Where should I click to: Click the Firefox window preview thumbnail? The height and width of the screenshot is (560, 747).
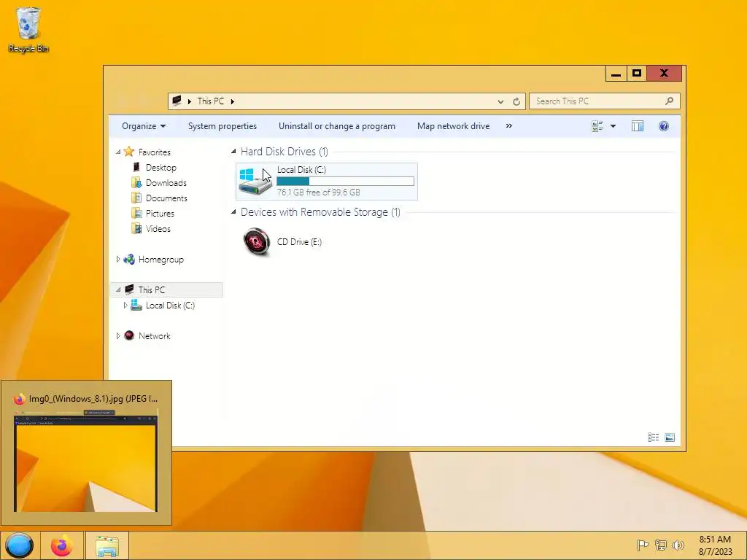point(86,460)
